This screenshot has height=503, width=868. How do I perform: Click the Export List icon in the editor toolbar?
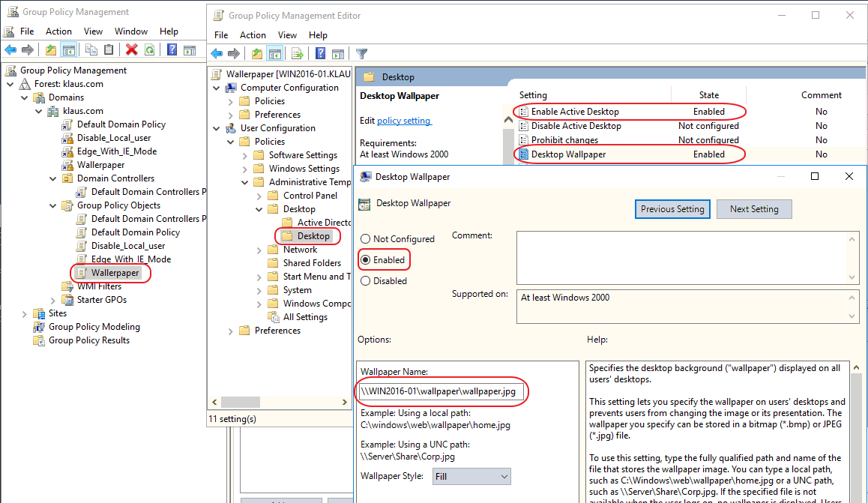tap(297, 54)
